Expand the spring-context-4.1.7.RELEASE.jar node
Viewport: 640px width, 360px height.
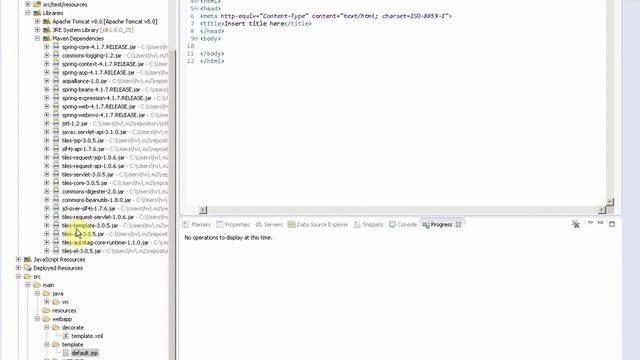click(47, 64)
